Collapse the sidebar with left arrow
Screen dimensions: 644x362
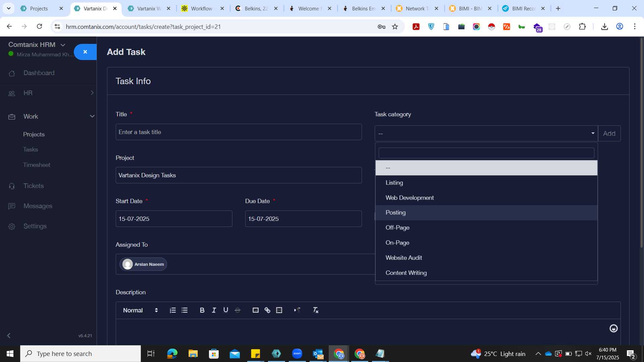[x=9, y=336]
